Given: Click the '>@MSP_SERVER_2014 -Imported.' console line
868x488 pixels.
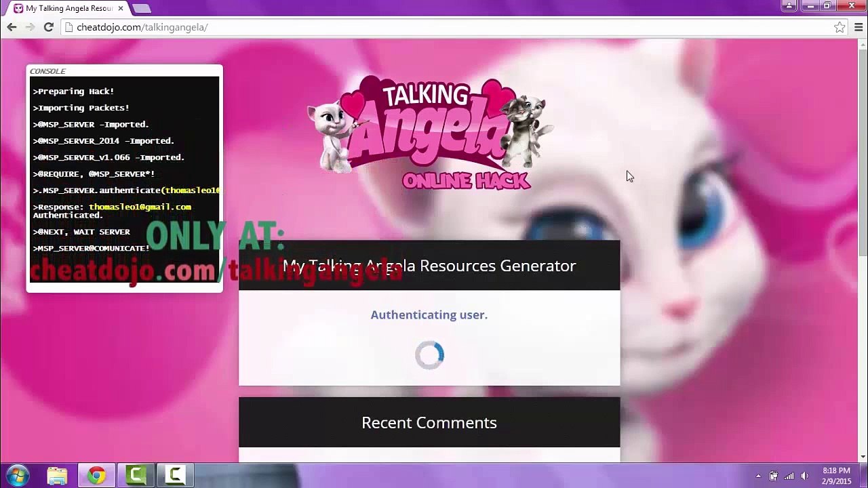Looking at the screenshot, I should [x=104, y=141].
